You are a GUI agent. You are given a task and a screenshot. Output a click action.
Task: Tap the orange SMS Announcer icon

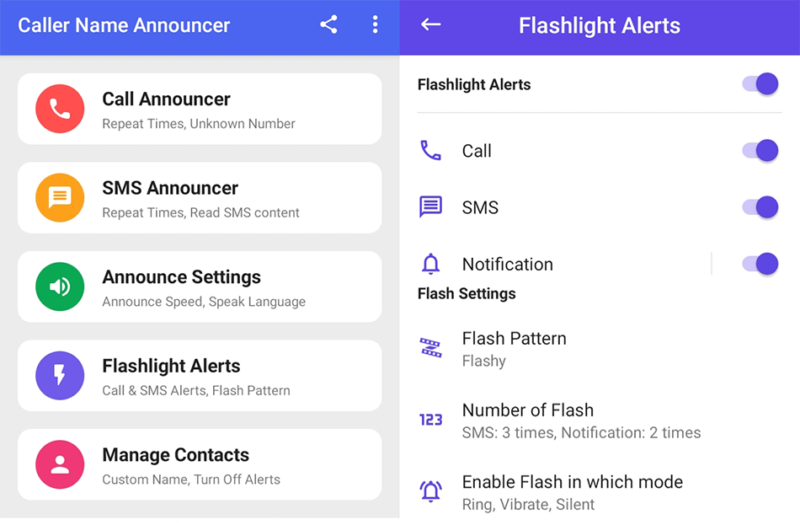tap(60, 197)
